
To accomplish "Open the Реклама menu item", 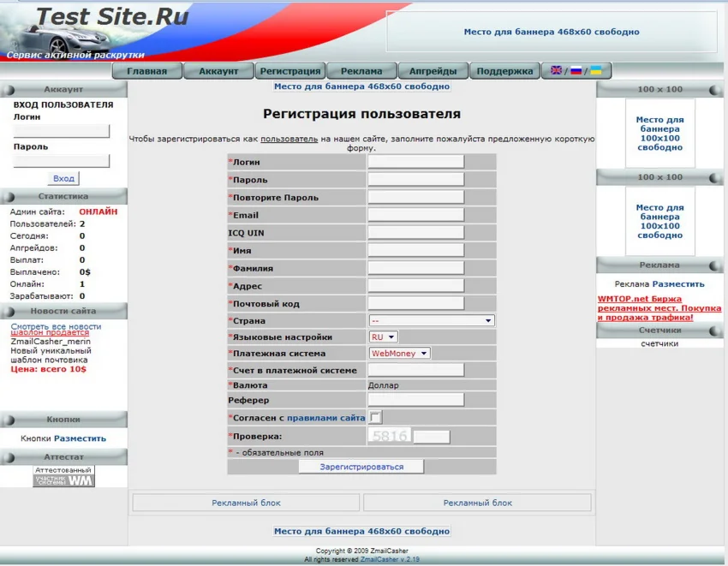I will coord(361,71).
